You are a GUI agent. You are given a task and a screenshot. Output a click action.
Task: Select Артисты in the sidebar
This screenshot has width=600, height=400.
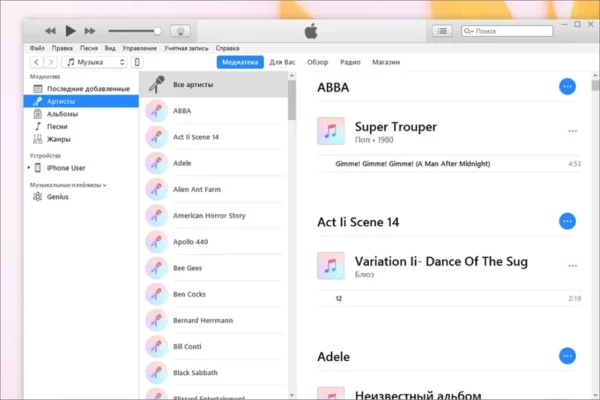pos(81,101)
